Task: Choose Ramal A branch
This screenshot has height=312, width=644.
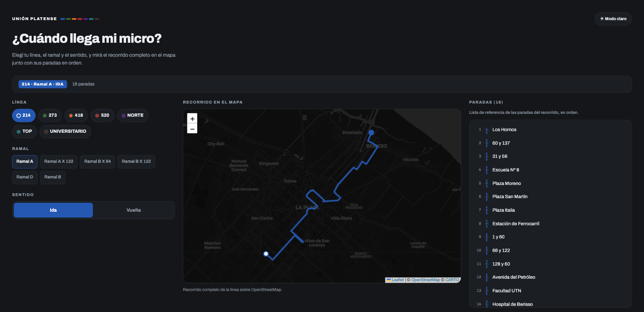Action: pos(25,162)
